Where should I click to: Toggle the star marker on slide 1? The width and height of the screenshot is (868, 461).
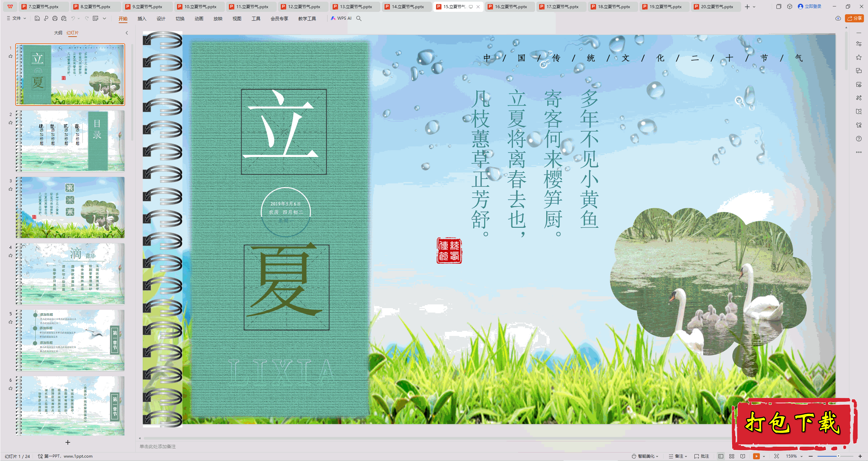(x=11, y=56)
